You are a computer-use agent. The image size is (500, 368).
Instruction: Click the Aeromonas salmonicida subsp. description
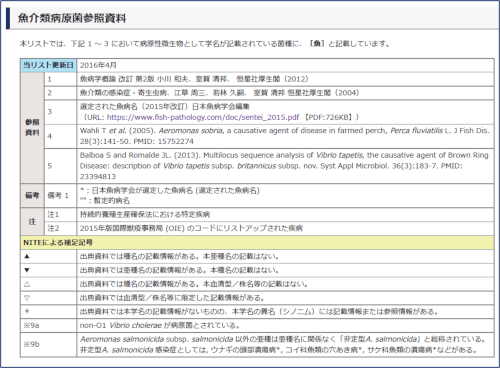click(283, 345)
